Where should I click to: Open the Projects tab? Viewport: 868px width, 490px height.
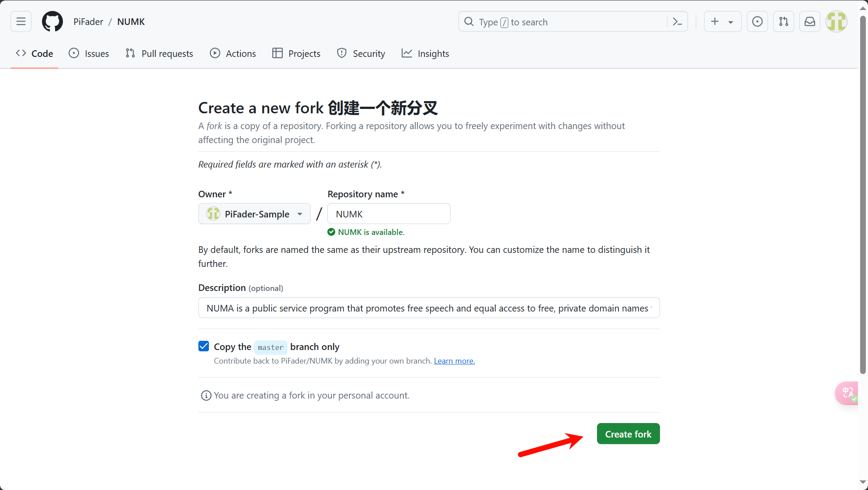[296, 53]
